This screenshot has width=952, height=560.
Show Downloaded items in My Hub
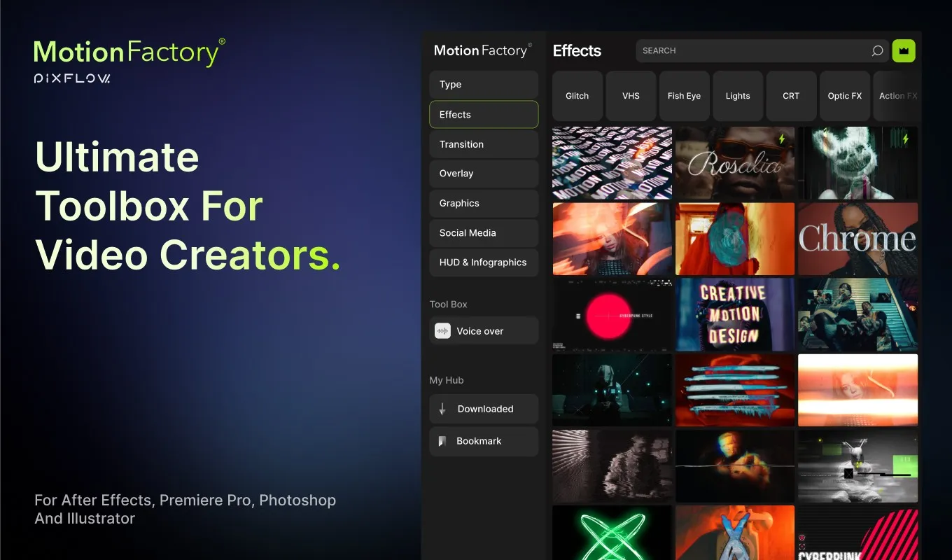[484, 409]
